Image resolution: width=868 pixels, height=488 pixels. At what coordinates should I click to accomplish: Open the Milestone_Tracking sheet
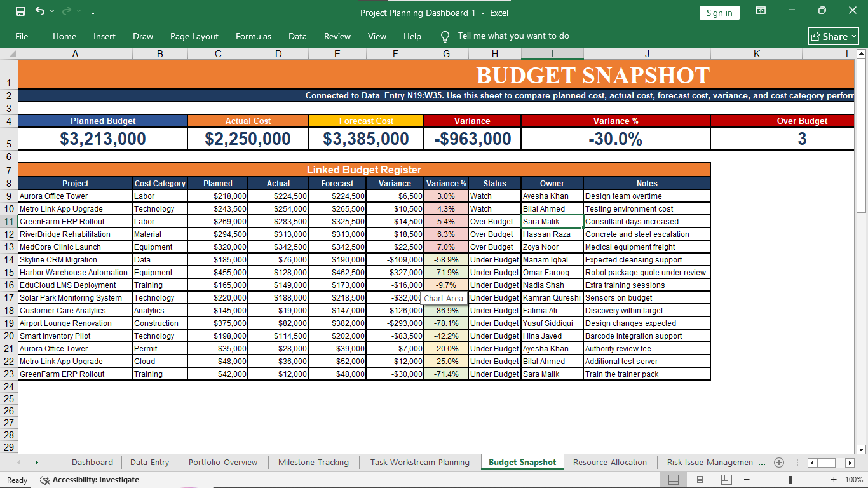point(313,462)
